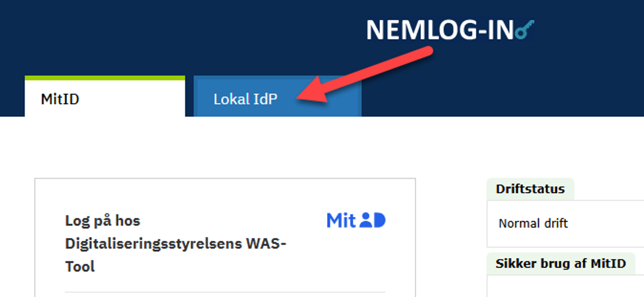Click the half-circle D shape in MitID logo
Viewport: 644px width, 297px height.
coord(379,221)
